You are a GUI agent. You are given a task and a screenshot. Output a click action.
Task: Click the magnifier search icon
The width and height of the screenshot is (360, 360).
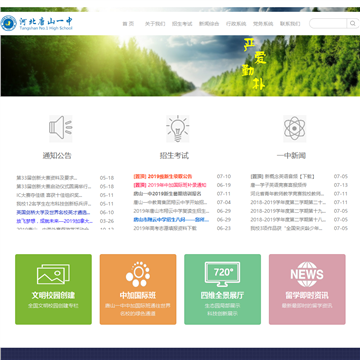pos(352,23)
